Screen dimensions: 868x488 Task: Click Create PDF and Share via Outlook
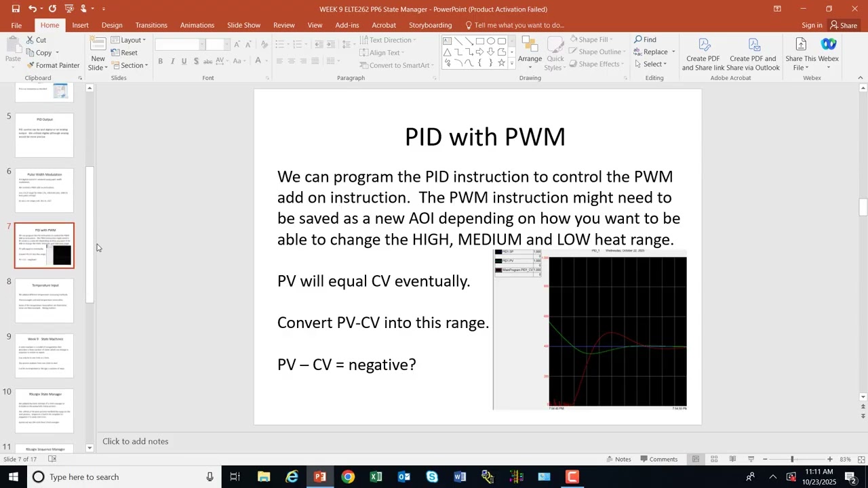(753, 54)
